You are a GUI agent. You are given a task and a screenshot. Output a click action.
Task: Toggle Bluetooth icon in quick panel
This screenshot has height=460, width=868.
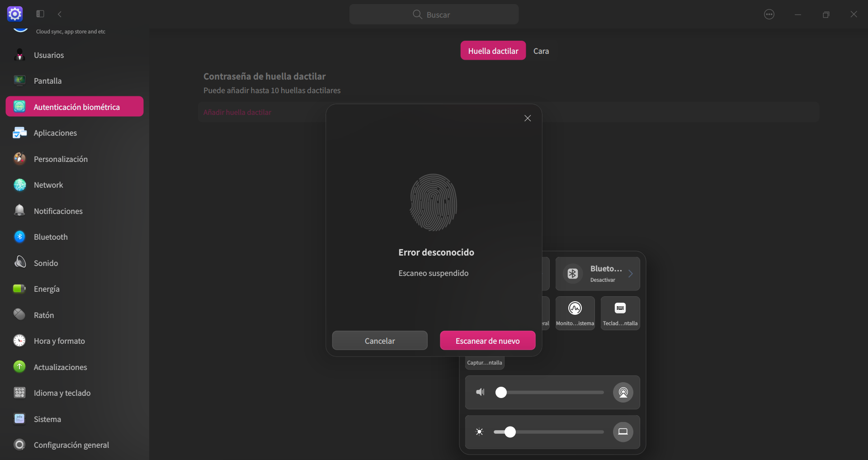pyautogui.click(x=573, y=274)
